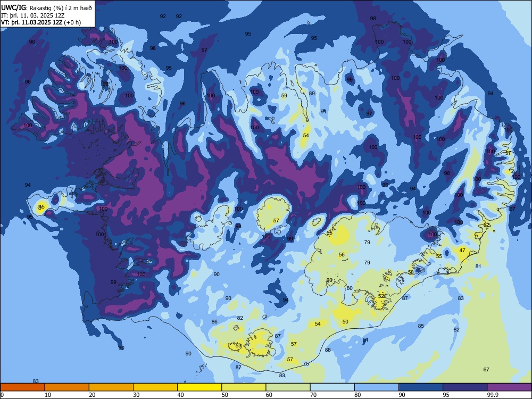The image size is (532, 399).
Task: Click the 40 legend scale label
Action: tap(180, 395)
